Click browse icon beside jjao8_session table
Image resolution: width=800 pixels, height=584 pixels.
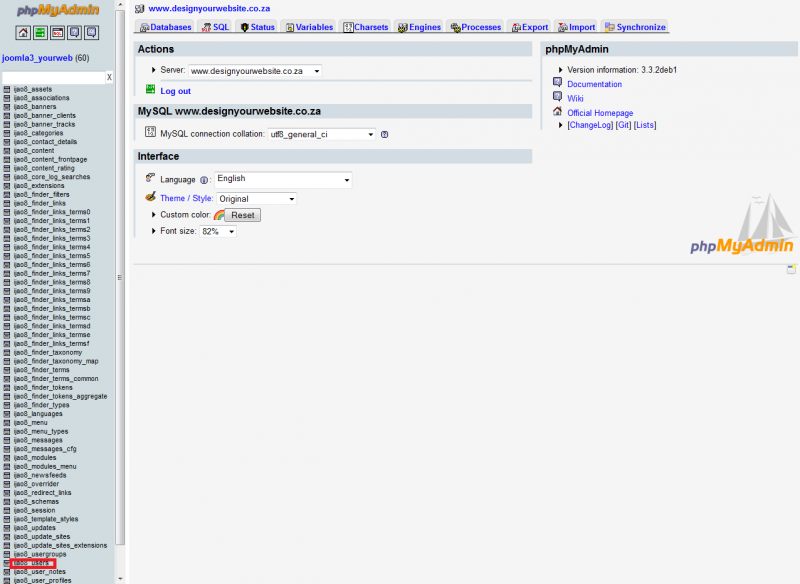pos(7,510)
